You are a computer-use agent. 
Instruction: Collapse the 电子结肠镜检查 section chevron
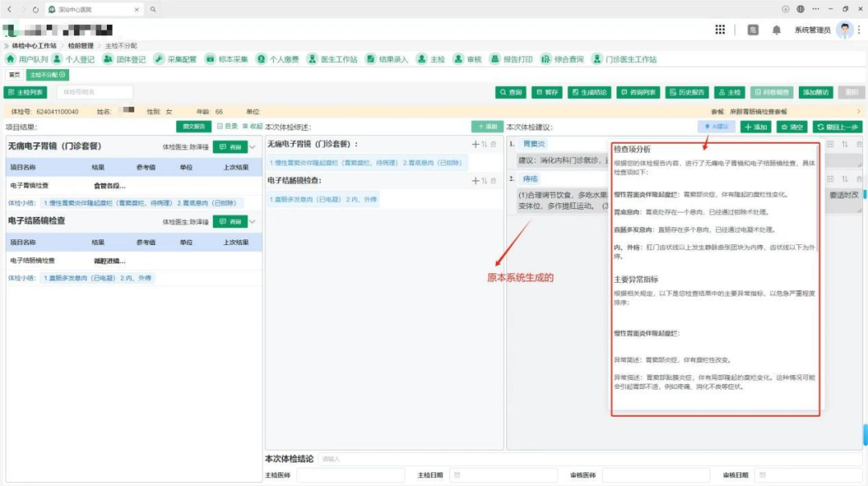tap(252, 221)
